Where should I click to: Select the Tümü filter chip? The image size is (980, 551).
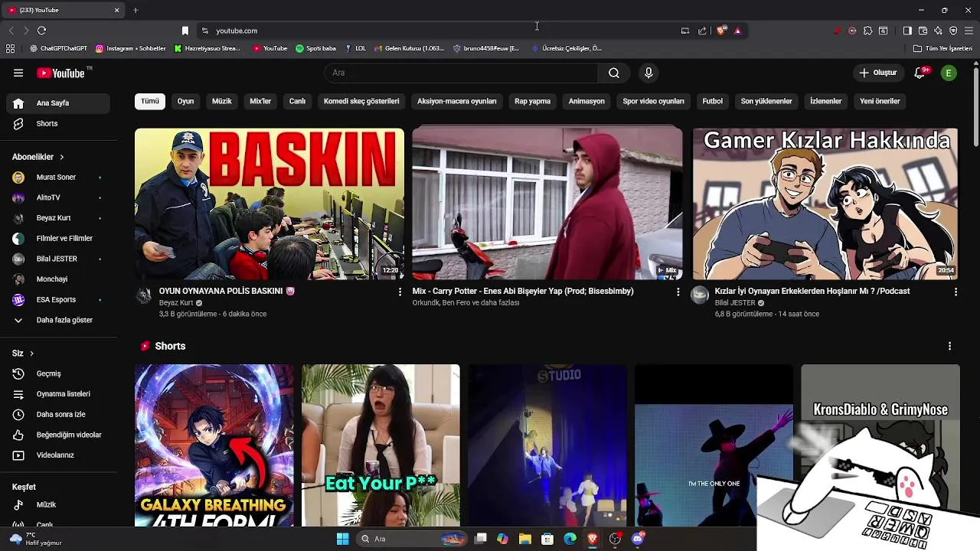click(x=150, y=101)
